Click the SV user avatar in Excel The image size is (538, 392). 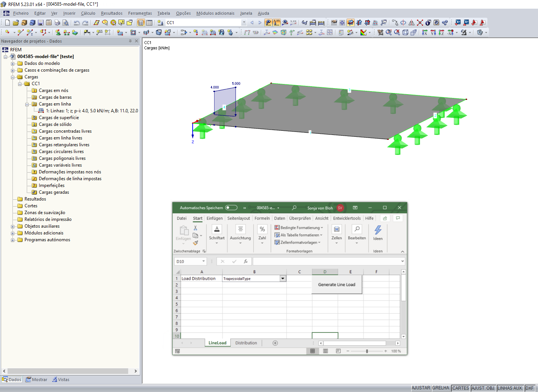click(340, 208)
